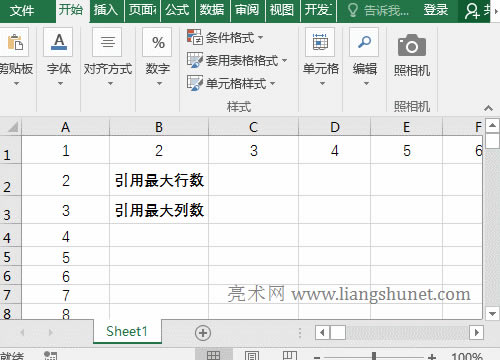The width and height of the screenshot is (500, 360).
Task: Click the number format percent icon
Action: pos(158,43)
